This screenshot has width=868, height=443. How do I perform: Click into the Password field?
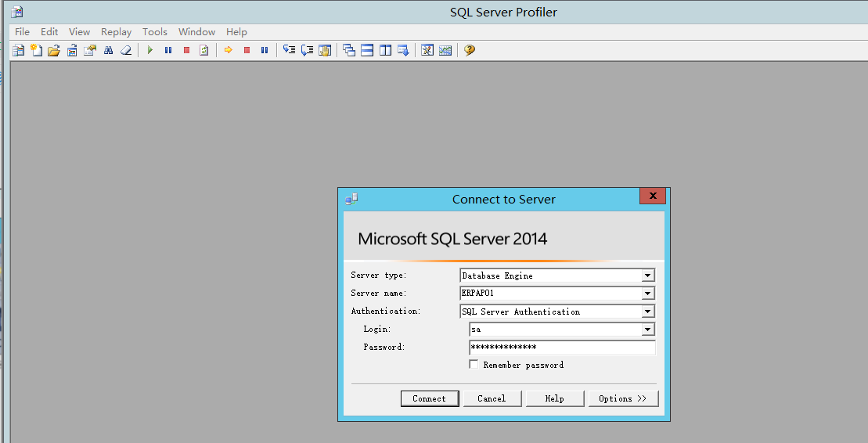[x=562, y=348]
